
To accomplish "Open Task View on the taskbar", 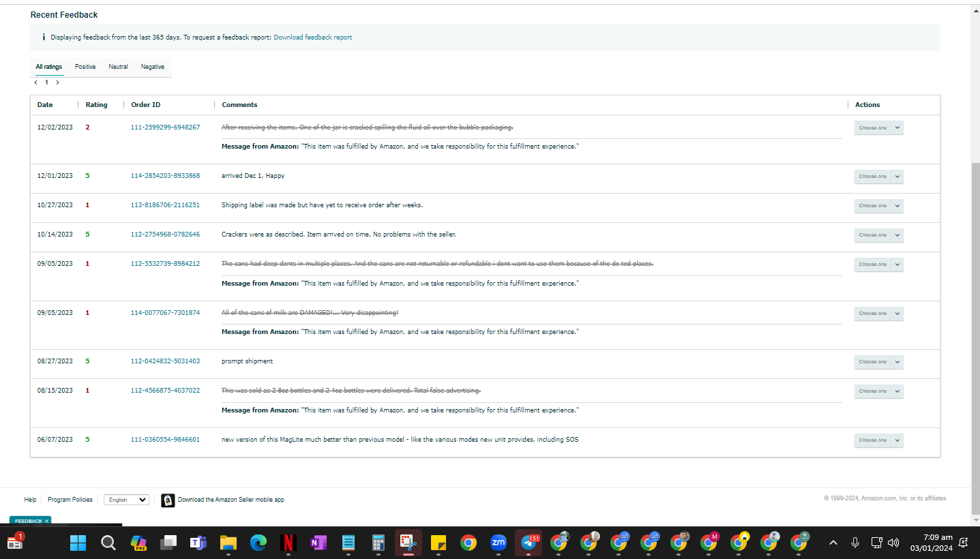I will [x=168, y=543].
